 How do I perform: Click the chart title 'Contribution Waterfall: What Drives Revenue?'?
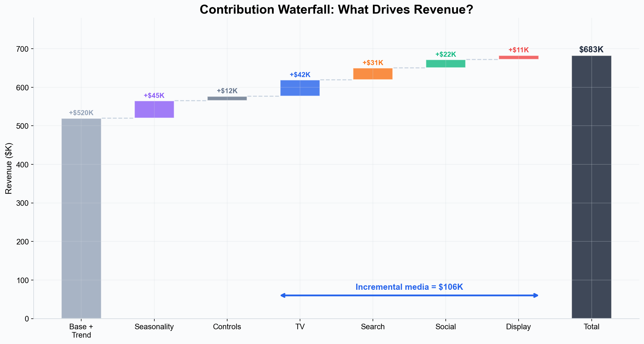point(336,10)
